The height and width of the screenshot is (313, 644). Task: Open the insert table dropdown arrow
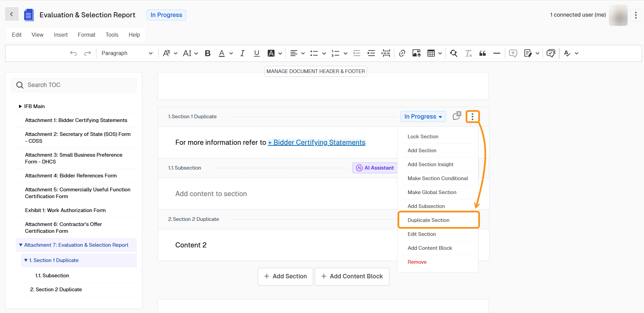pyautogui.click(x=440, y=53)
